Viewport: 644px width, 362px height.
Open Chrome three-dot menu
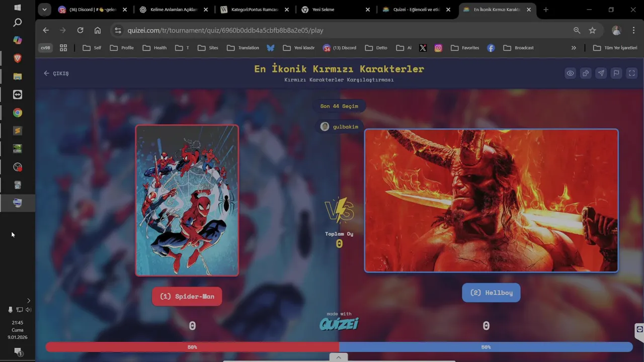tap(633, 30)
